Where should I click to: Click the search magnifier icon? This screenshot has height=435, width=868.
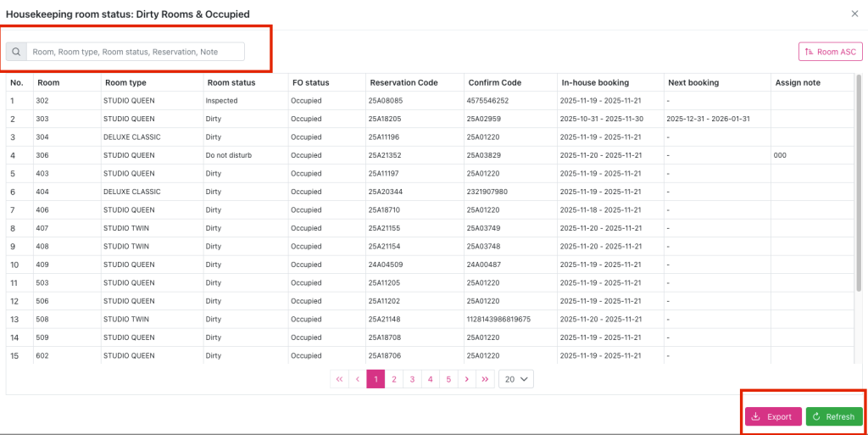[16, 52]
